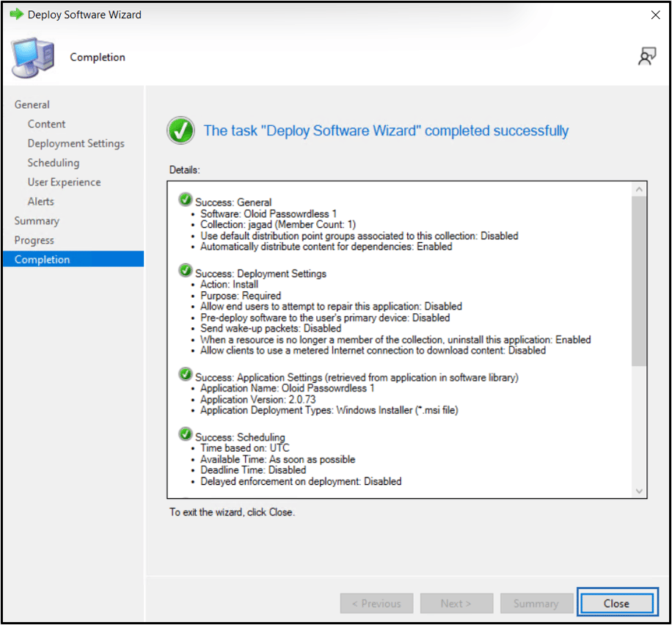
Task: Close the Deploy Software Wizard window
Action: 655,15
